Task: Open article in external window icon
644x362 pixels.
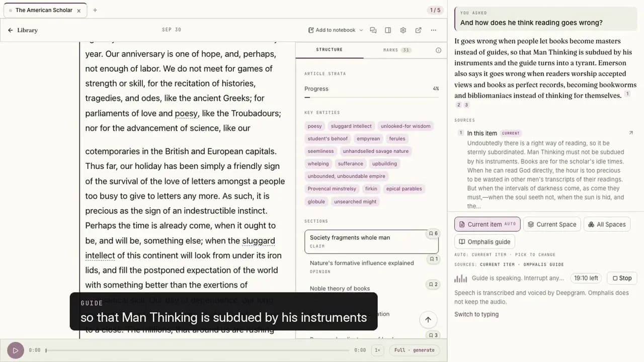Action: point(418,30)
